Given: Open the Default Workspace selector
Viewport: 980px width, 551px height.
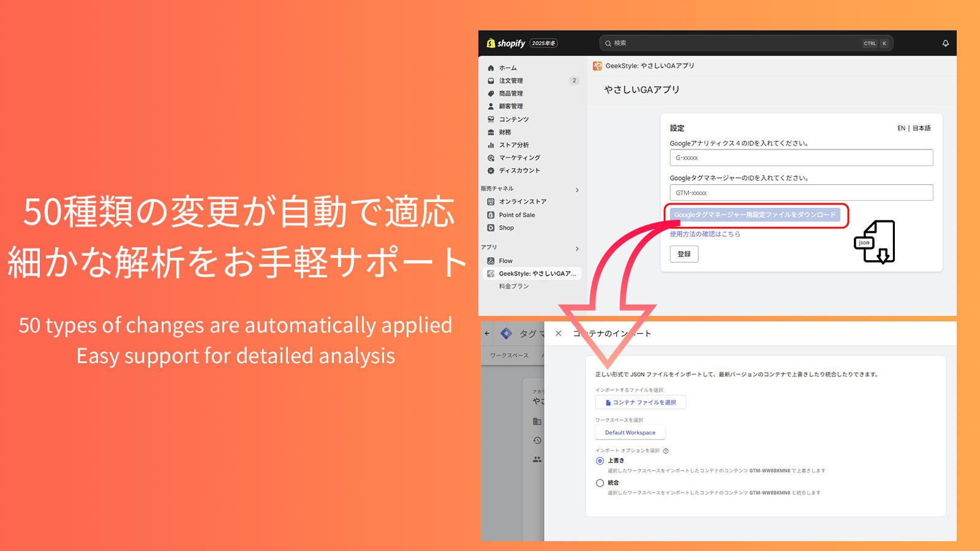Looking at the screenshot, I should click(630, 433).
